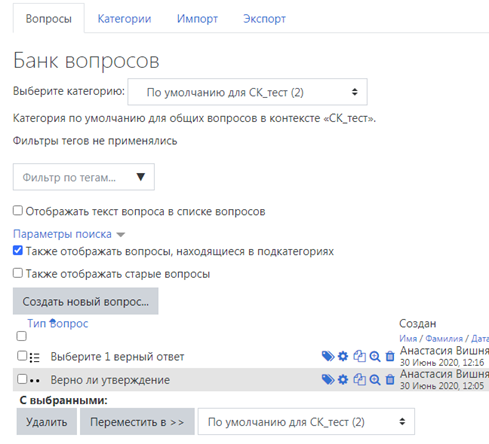
Task: Click 'Создать новый вопрос...' button
Action: (x=85, y=301)
